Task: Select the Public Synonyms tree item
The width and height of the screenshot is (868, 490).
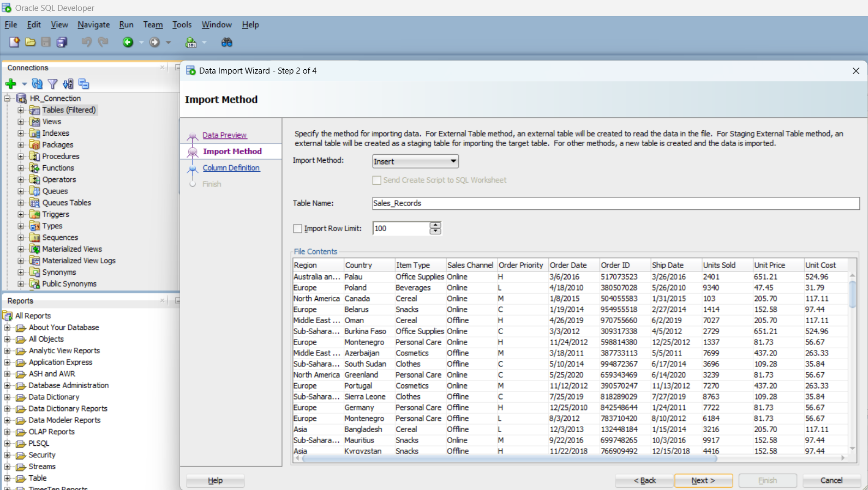Action: point(69,284)
